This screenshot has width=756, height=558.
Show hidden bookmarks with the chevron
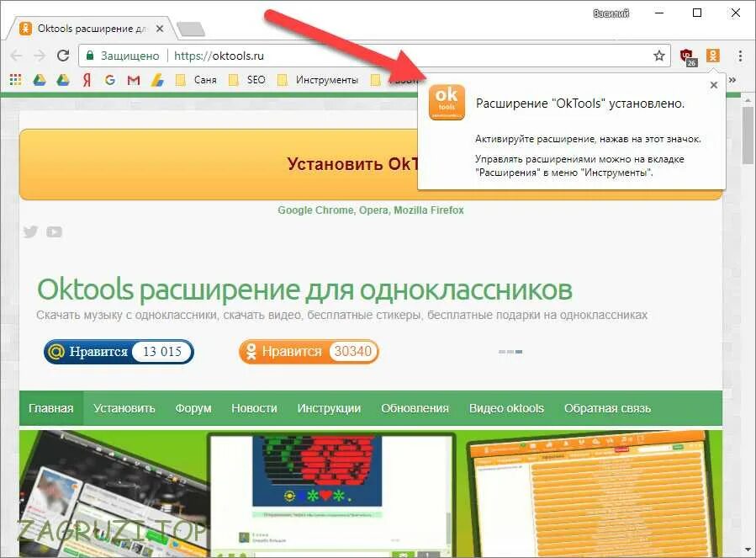[732, 80]
